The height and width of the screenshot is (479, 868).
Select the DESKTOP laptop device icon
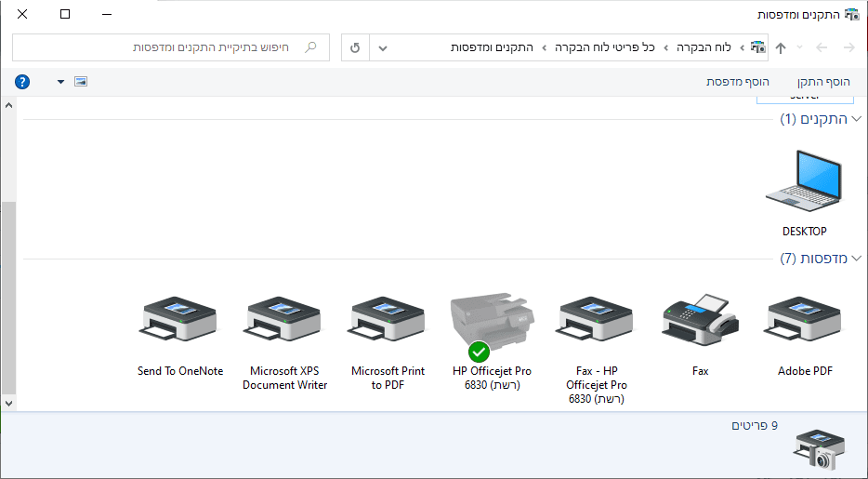click(x=804, y=180)
